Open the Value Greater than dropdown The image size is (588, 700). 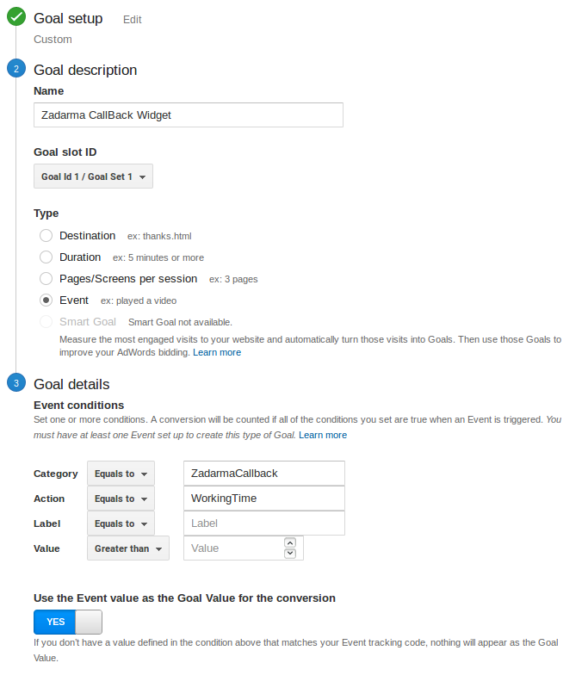[128, 548]
